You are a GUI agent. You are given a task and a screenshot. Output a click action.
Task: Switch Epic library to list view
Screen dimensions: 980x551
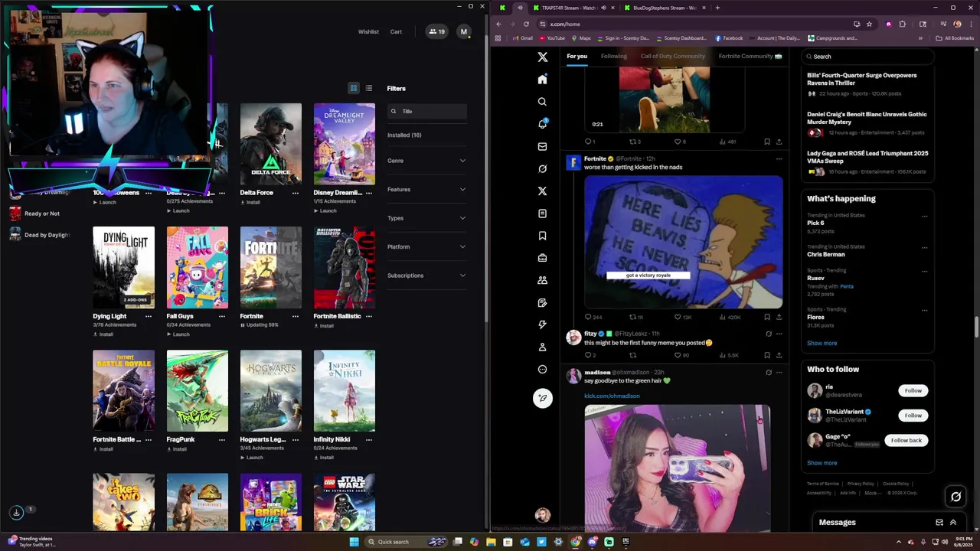[x=369, y=88]
